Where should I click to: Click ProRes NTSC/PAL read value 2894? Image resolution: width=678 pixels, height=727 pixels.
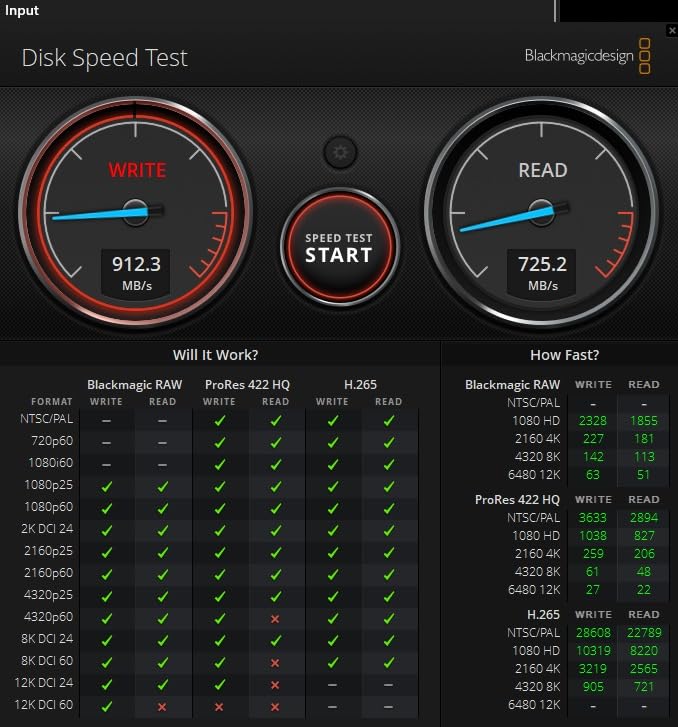(x=644, y=518)
